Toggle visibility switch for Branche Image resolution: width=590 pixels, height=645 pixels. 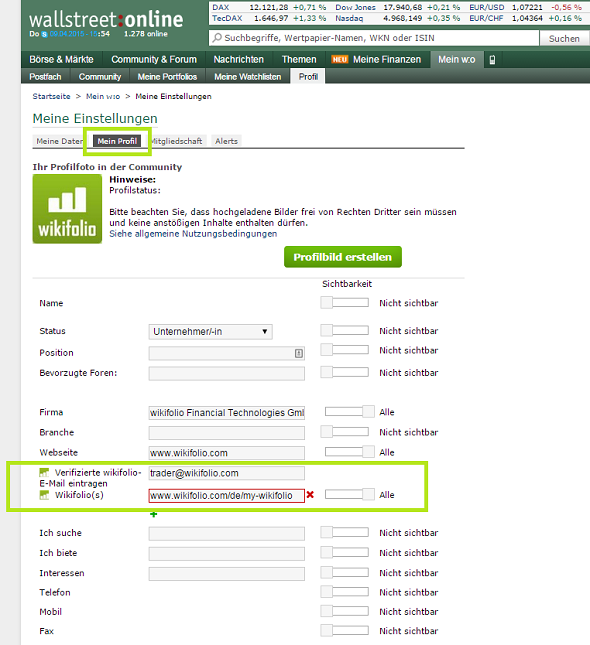click(x=345, y=432)
